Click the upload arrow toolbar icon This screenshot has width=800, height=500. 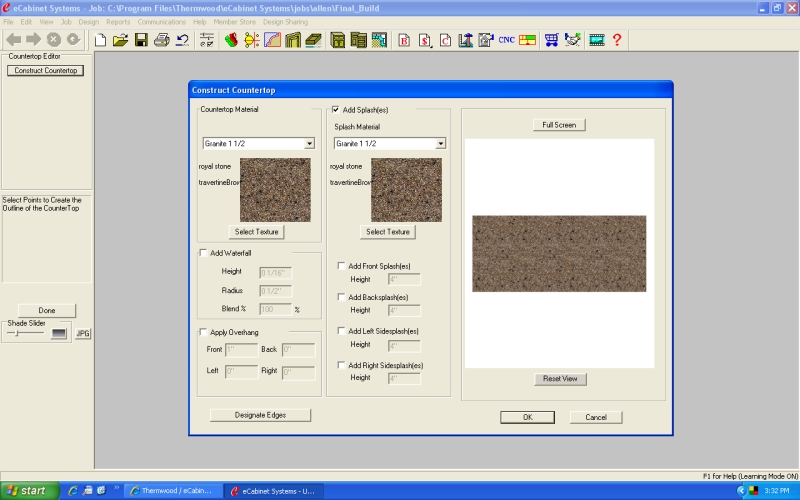(465, 40)
